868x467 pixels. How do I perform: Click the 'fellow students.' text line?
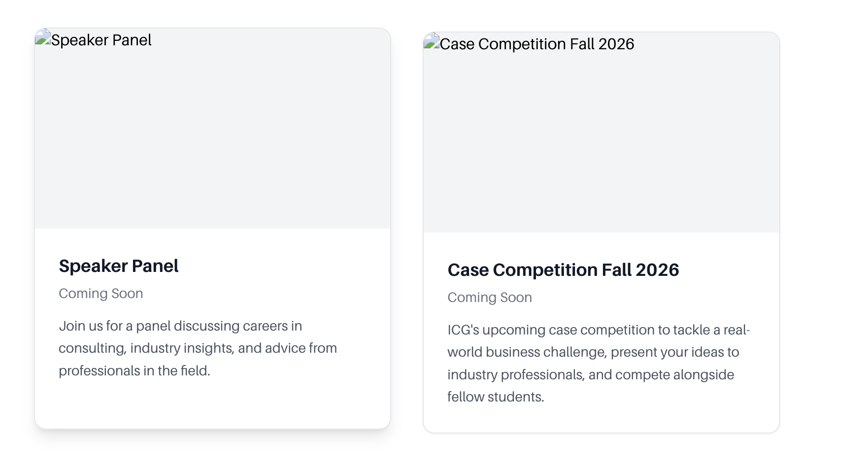496,397
